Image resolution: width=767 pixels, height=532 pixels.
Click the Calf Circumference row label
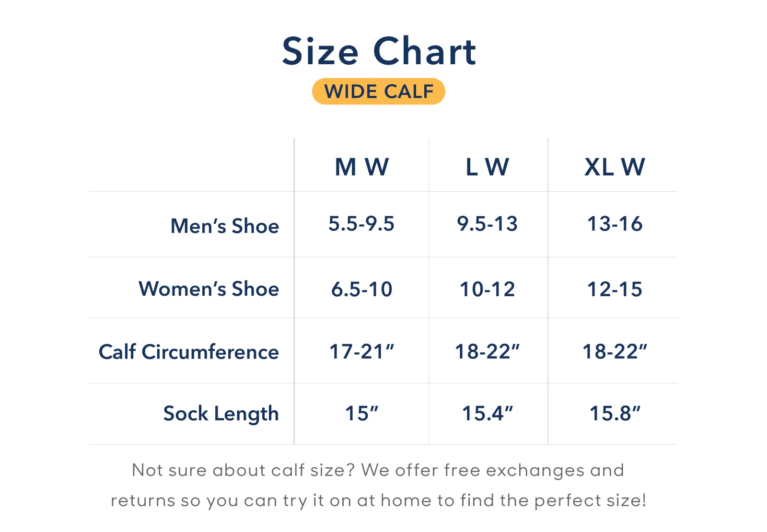click(188, 352)
